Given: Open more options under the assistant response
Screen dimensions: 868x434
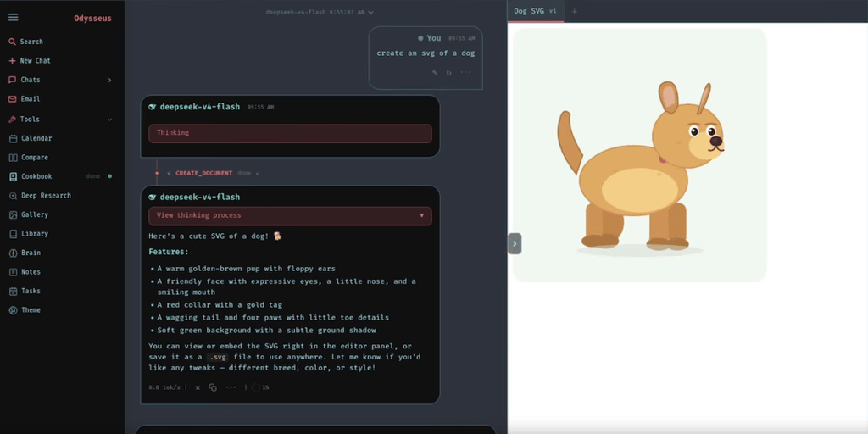Looking at the screenshot, I should (x=231, y=387).
